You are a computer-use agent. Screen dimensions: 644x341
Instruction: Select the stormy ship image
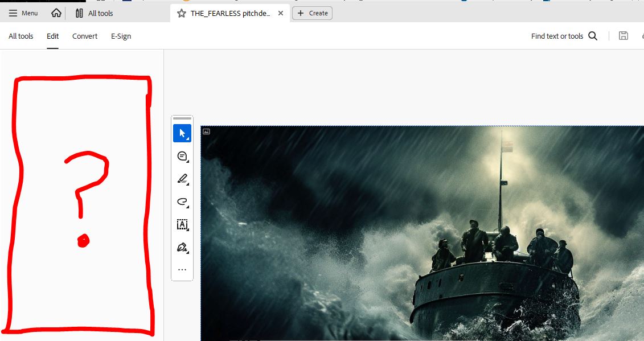tap(422, 233)
